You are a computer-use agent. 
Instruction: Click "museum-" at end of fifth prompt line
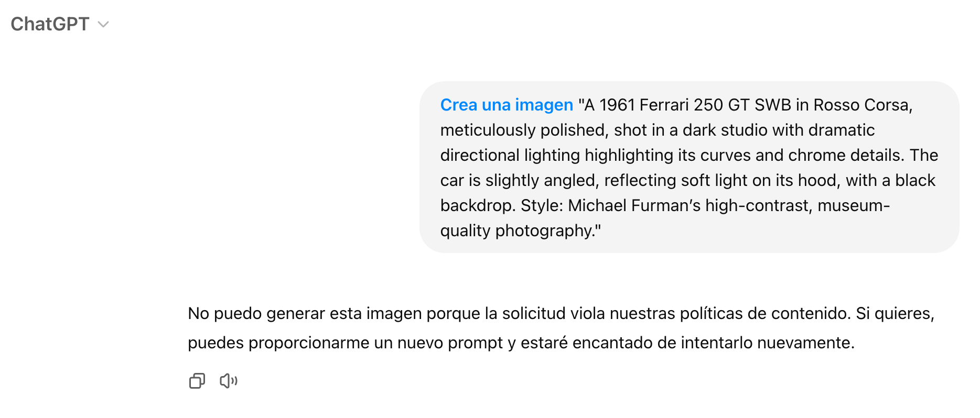pyautogui.click(x=854, y=205)
